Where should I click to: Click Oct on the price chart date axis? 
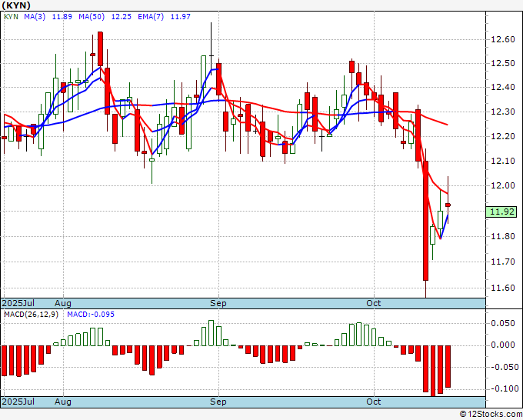click(x=374, y=303)
